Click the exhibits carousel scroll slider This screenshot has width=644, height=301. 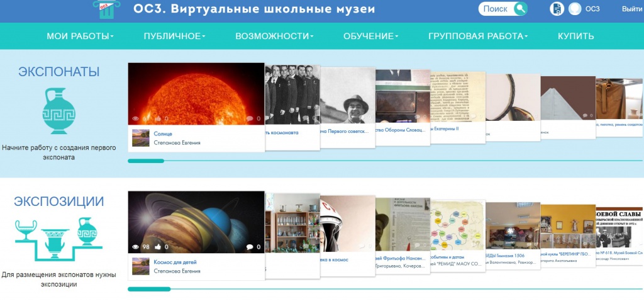coord(146,161)
